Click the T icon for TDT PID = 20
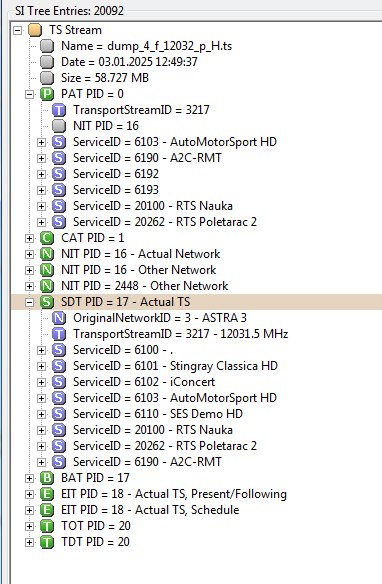382x584 pixels. pos(47,542)
